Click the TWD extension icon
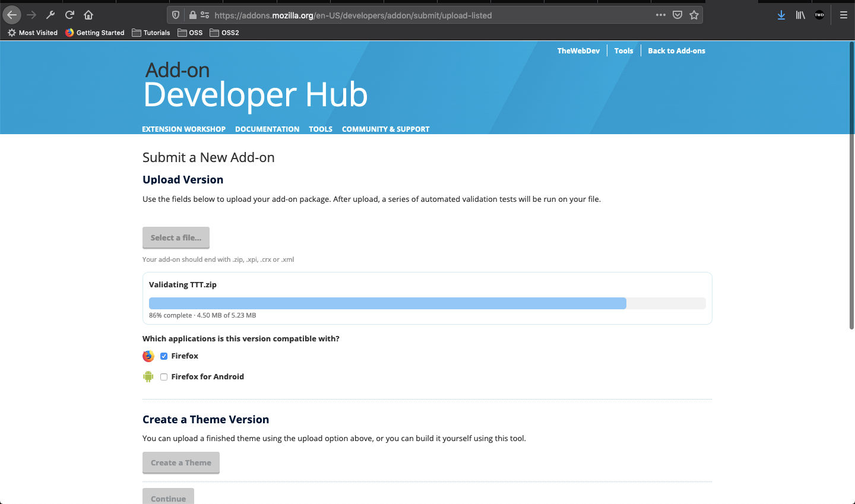Image resolution: width=855 pixels, height=504 pixels. (819, 15)
